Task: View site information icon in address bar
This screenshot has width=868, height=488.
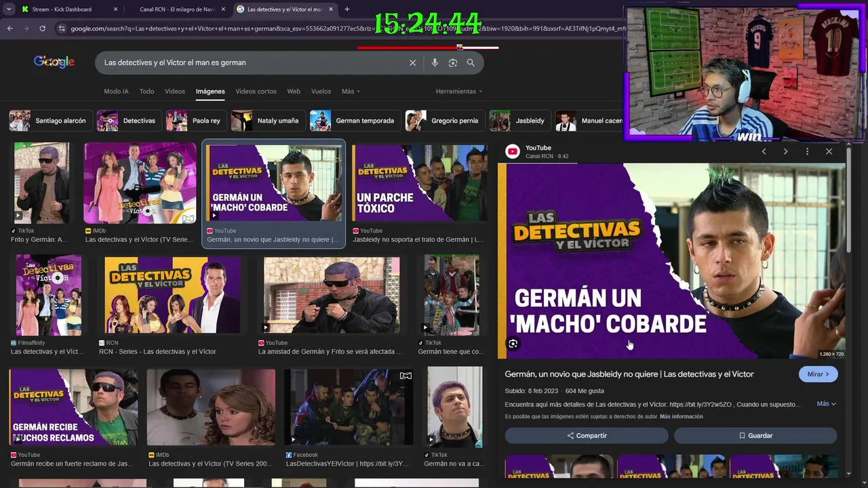Action: [62, 28]
